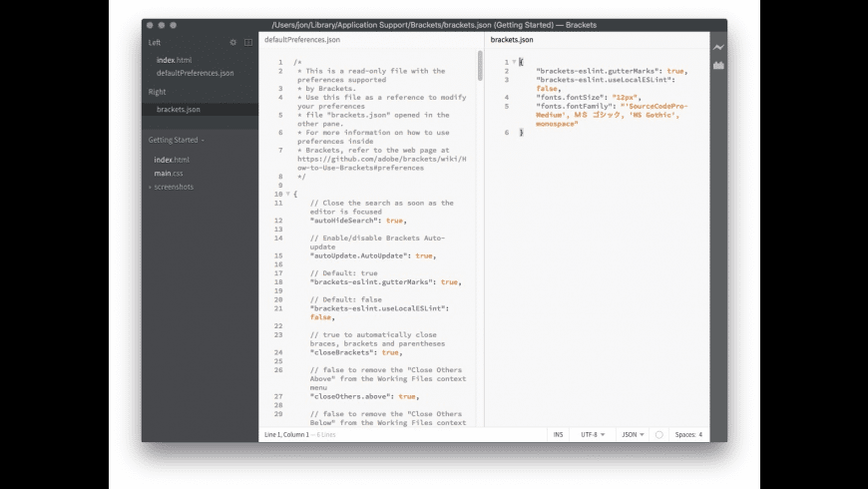Click the left pane vertical scrollbar thumb
The height and width of the screenshot is (489, 868).
point(480,65)
